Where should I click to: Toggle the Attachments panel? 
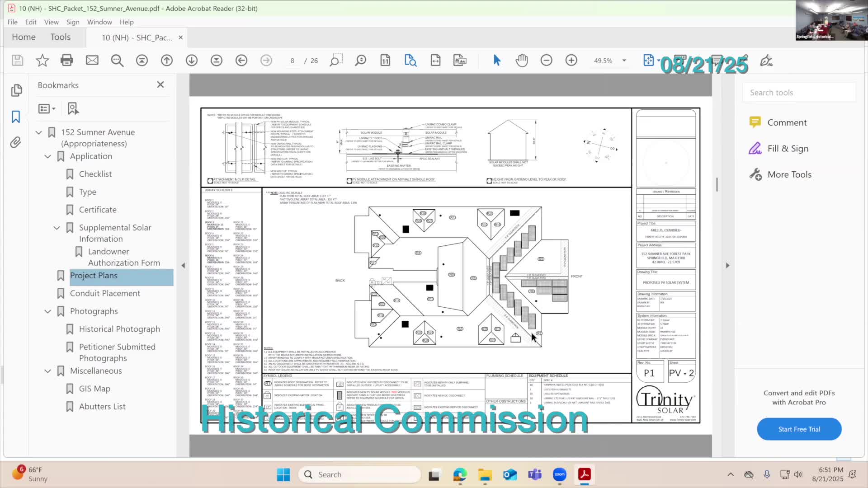[16, 142]
